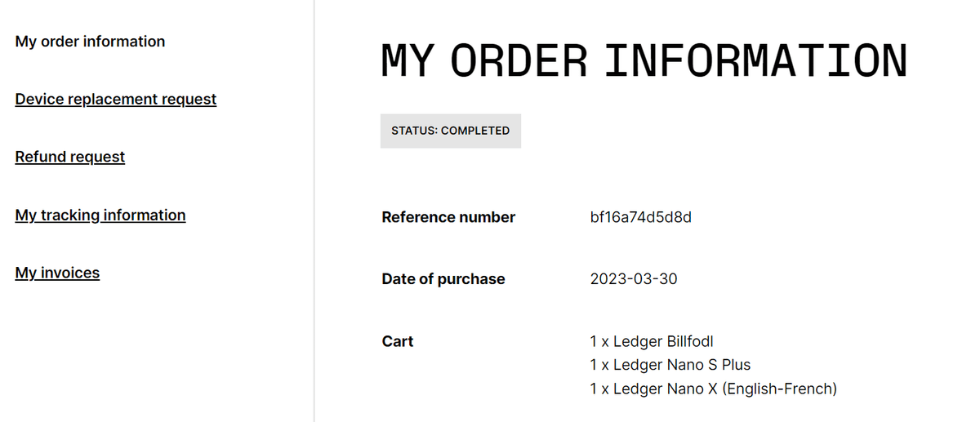The height and width of the screenshot is (422, 980).
Task: Click the English-French variant text
Action: [779, 389]
